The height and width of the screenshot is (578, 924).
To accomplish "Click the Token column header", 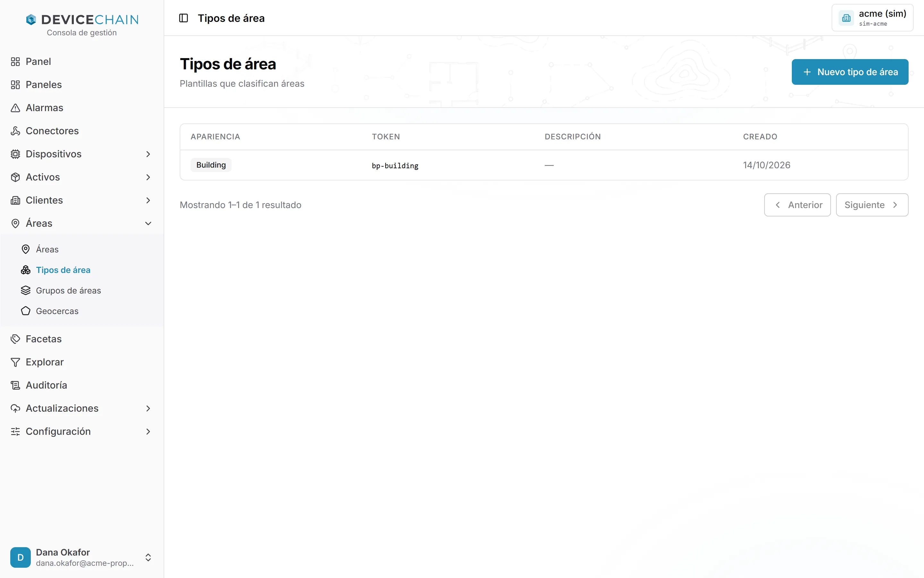I will pos(386,137).
